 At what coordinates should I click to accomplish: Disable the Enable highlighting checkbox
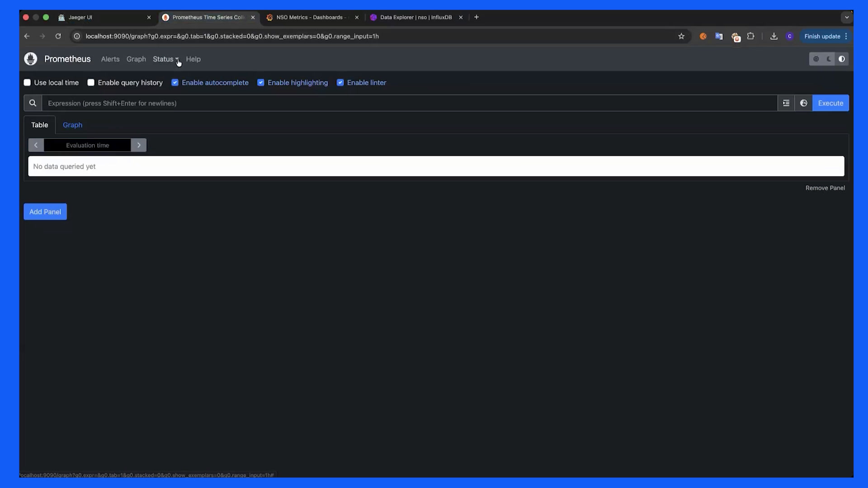pos(261,82)
